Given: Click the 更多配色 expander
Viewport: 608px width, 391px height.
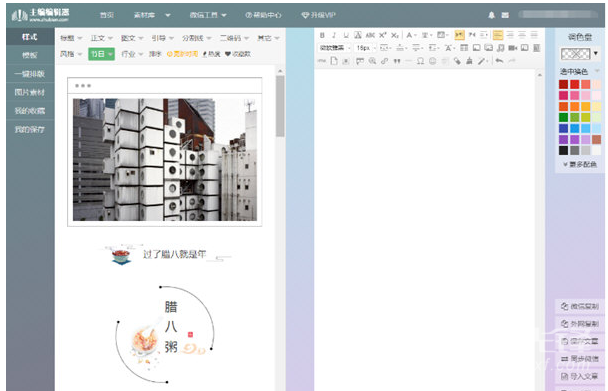Looking at the screenshot, I should 580,164.
